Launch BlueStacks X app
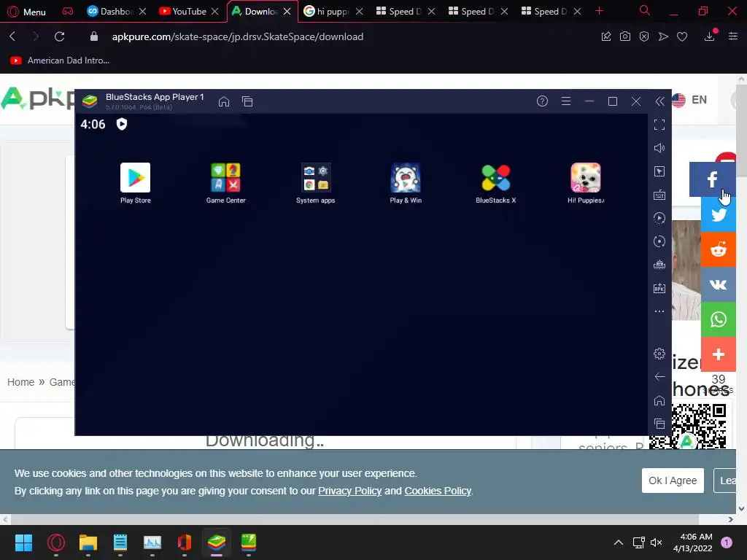 pyautogui.click(x=495, y=183)
